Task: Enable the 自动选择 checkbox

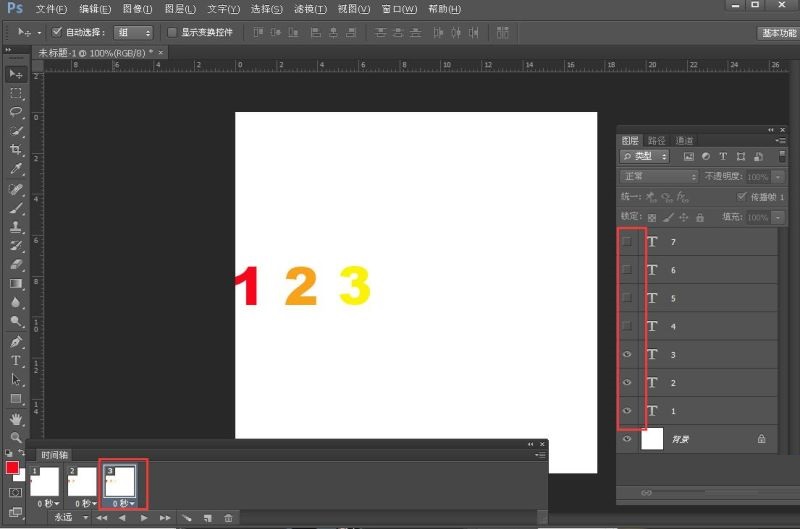Action: point(57,32)
